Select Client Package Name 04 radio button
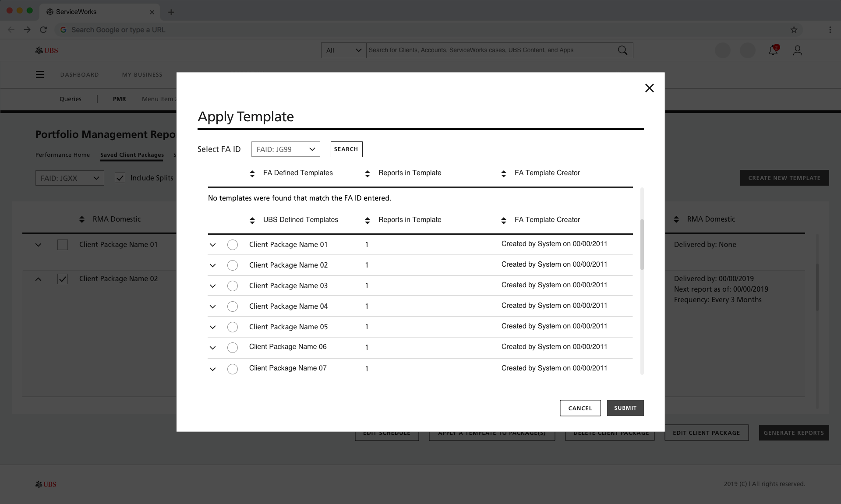This screenshot has width=841, height=504. (x=233, y=307)
